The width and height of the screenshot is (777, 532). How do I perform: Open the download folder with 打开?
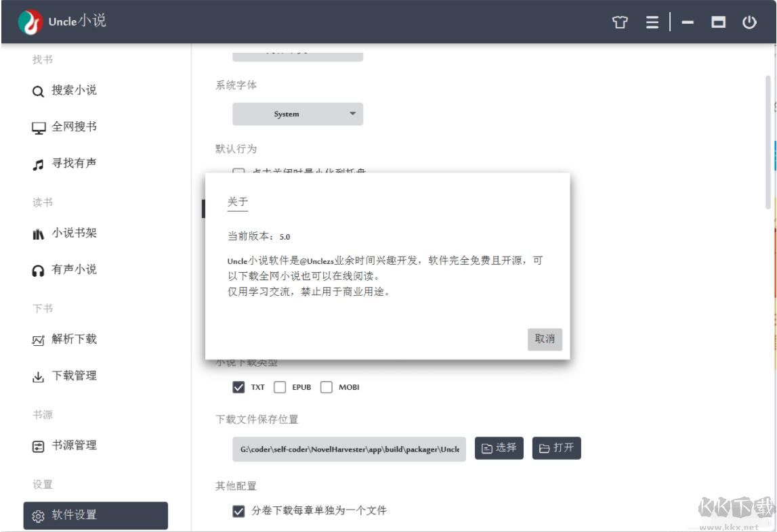(x=556, y=447)
